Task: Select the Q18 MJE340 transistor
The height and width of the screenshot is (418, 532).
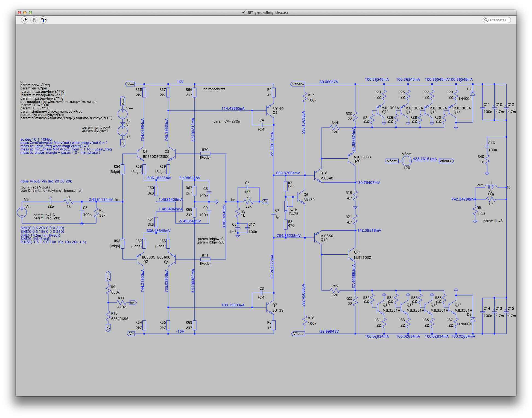Action: (x=318, y=175)
